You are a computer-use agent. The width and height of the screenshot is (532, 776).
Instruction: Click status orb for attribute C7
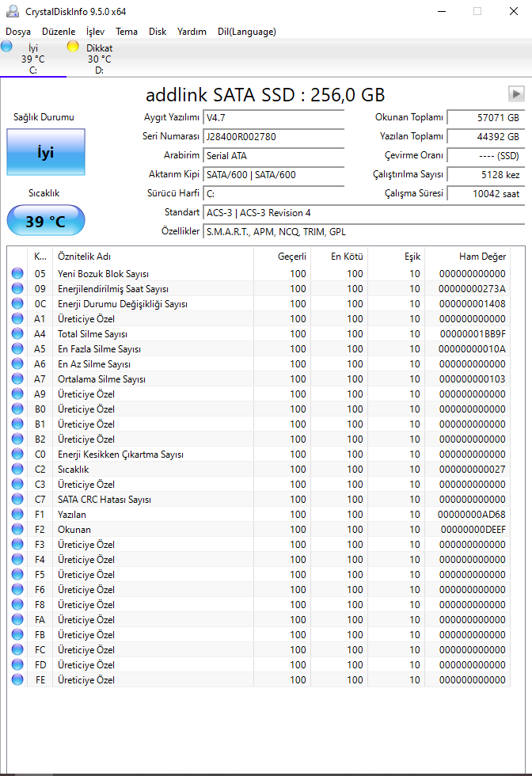17,499
